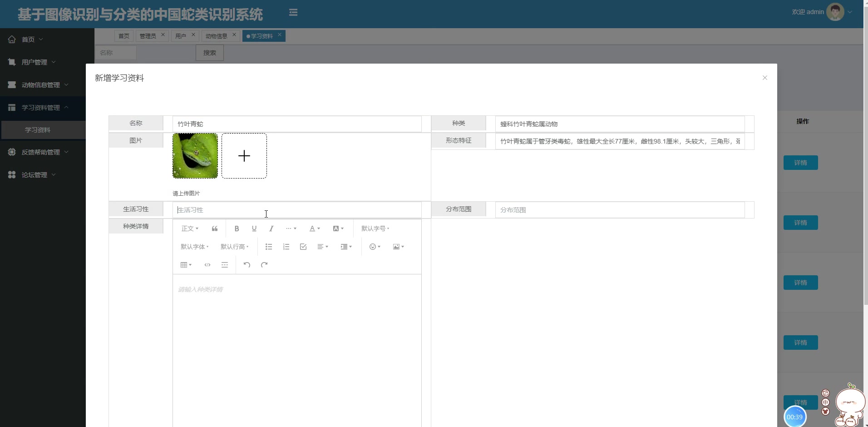Image resolution: width=868 pixels, height=427 pixels.
Task: Open insert table menu
Action: (x=186, y=265)
